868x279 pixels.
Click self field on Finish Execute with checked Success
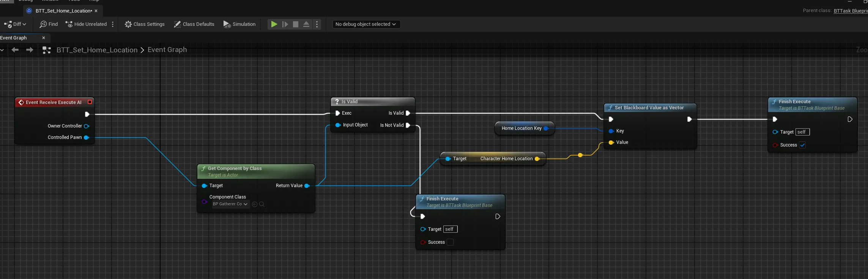coord(803,132)
